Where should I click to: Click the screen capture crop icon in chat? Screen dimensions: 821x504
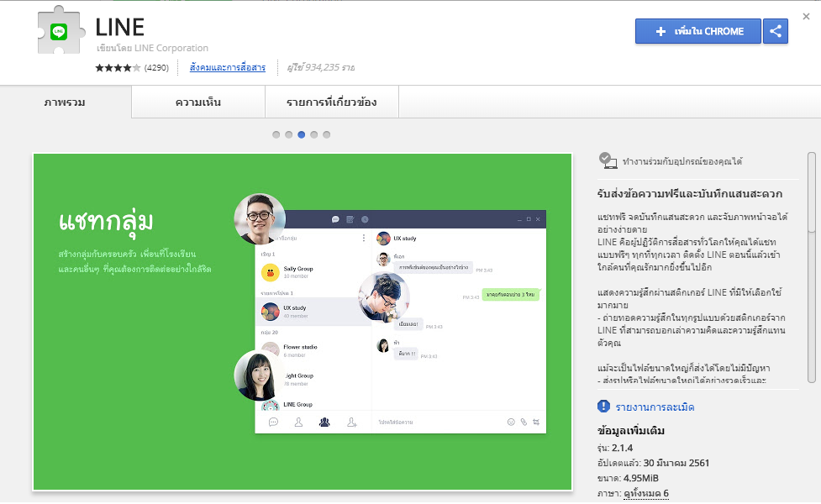tap(536, 422)
